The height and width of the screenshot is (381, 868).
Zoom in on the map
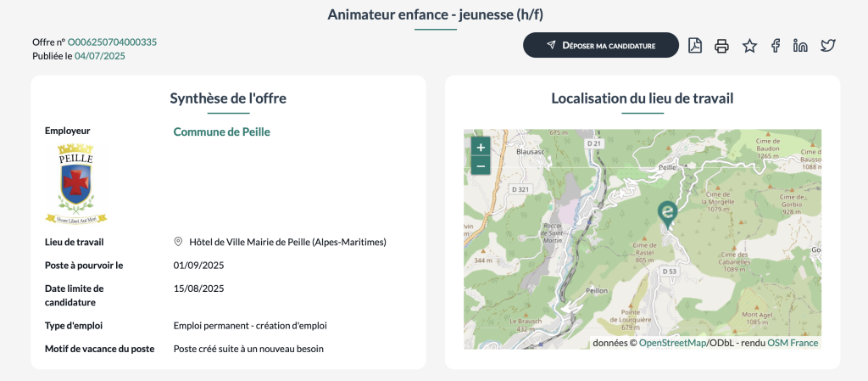(481, 147)
